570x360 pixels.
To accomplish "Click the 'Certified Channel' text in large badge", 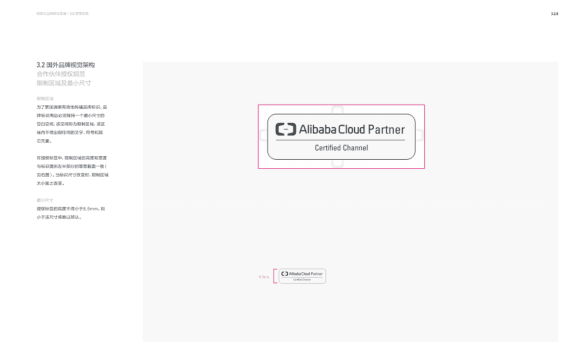I will click(x=341, y=148).
